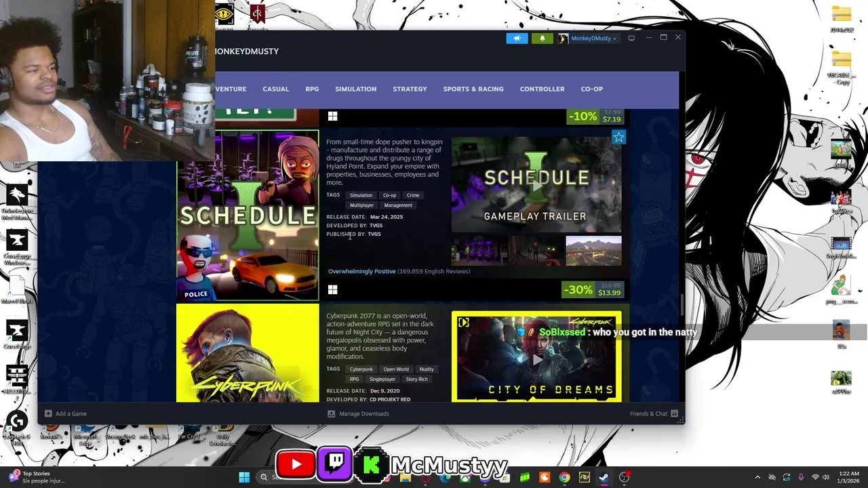Click first Schedule I screenshot thumbnail
This screenshot has width=868, height=488.
(x=479, y=250)
